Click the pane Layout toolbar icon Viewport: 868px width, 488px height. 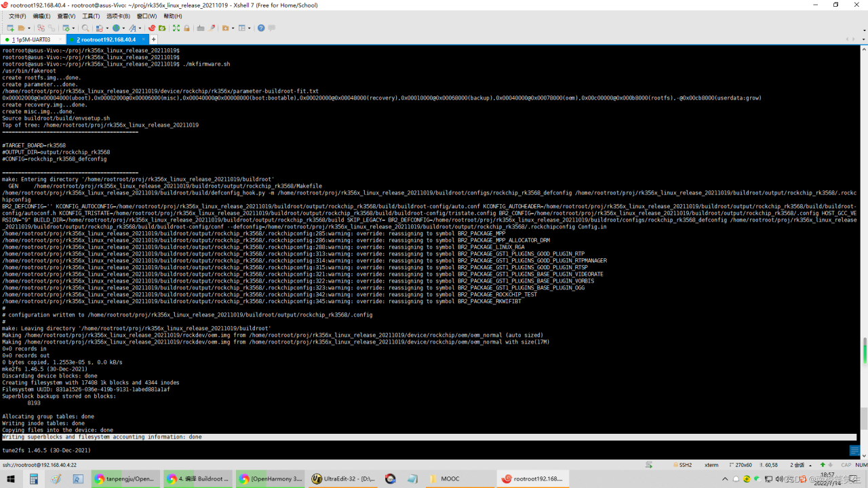pos(242,28)
